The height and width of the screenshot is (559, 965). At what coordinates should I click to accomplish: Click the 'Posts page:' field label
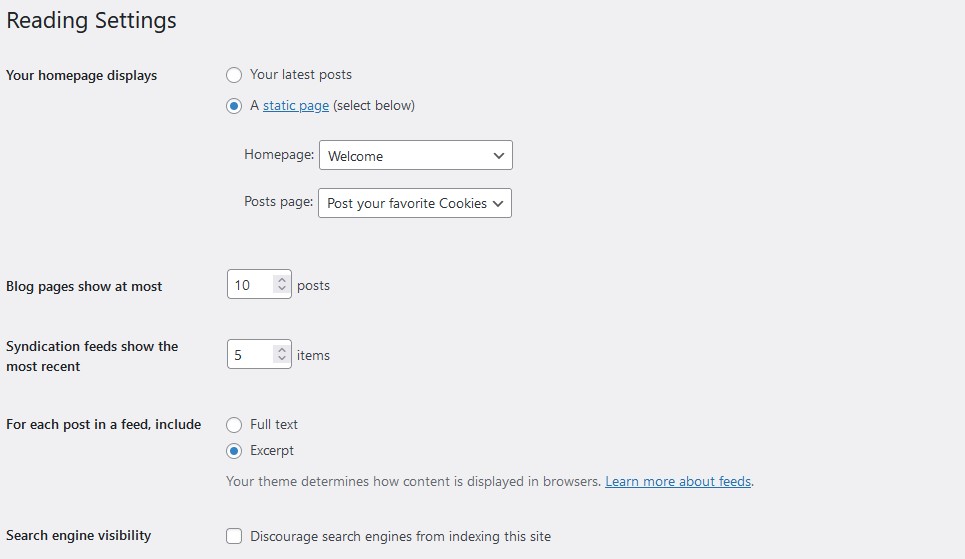tap(279, 202)
